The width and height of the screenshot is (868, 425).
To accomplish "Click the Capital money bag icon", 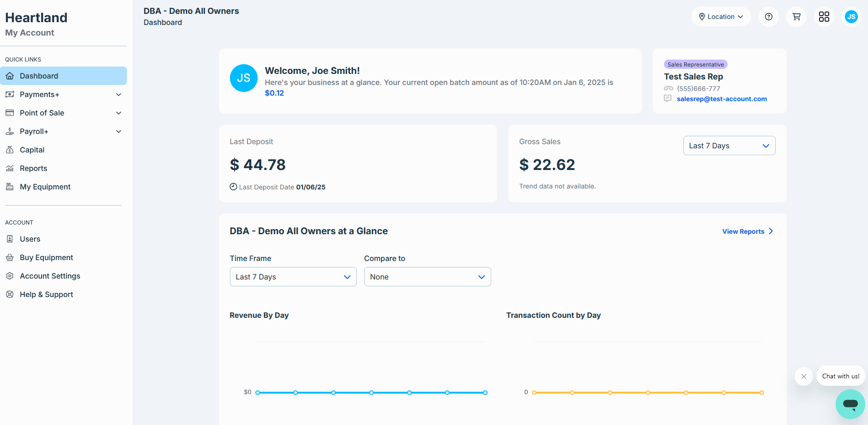I will pyautogui.click(x=10, y=150).
